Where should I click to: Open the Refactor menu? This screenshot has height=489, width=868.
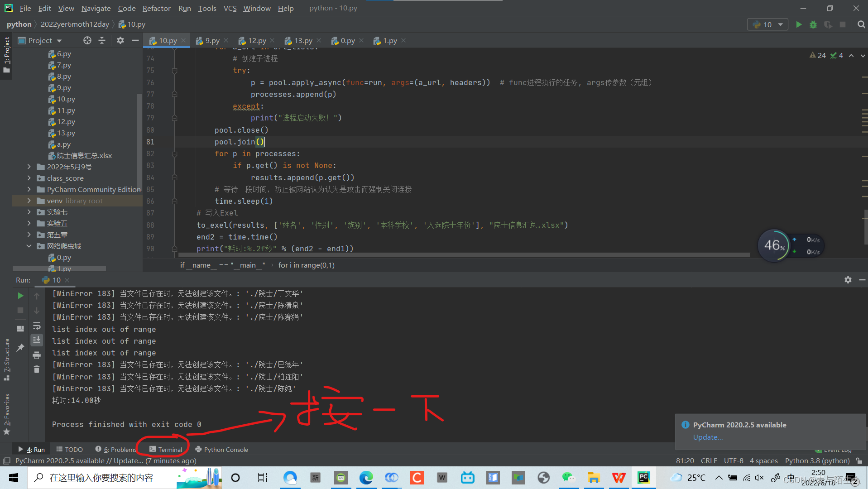156,8
